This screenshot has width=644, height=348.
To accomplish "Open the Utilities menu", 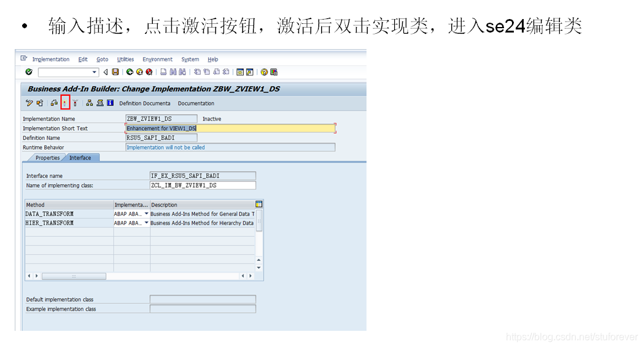I will (125, 59).
